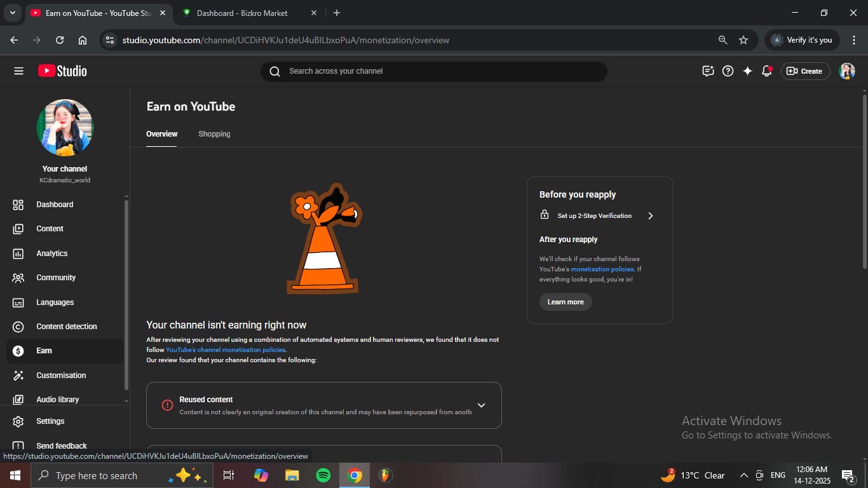Click the YouTube Studio logo
The image size is (868, 488).
pyautogui.click(x=62, y=71)
